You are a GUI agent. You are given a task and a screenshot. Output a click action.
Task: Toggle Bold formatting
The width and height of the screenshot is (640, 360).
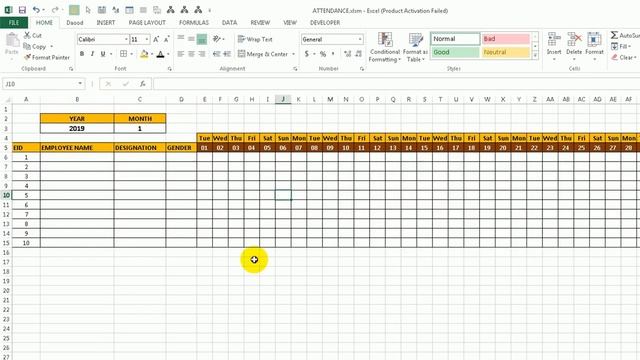click(x=82, y=54)
